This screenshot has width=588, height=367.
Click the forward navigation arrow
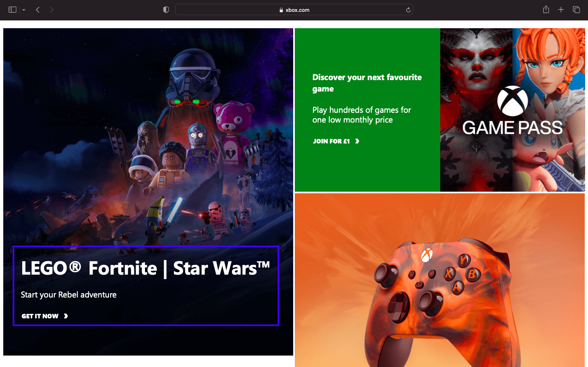pos(51,9)
